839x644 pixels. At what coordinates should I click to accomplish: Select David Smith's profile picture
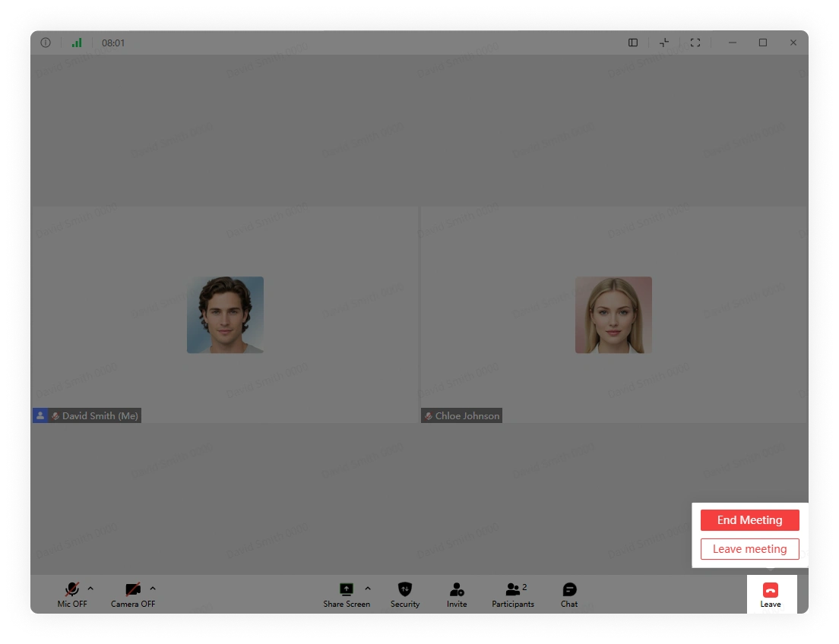[x=225, y=314]
